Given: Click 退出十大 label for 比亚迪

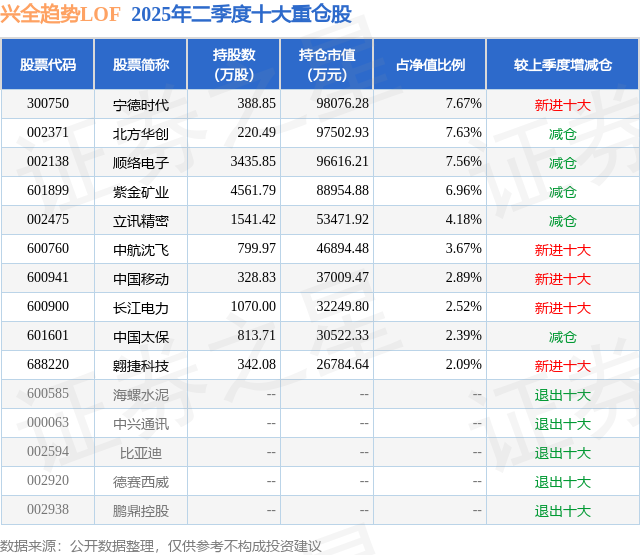Looking at the screenshot, I should tap(562, 453).
